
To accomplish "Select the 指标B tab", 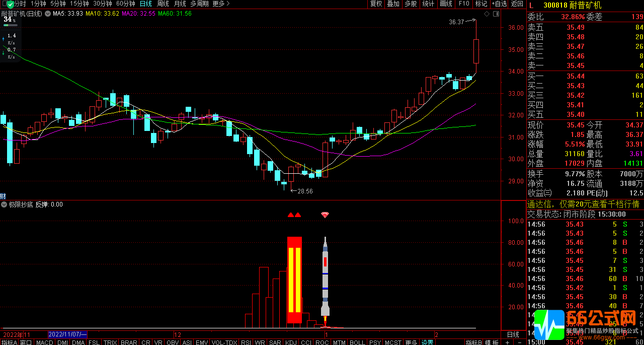I will pos(473,342).
